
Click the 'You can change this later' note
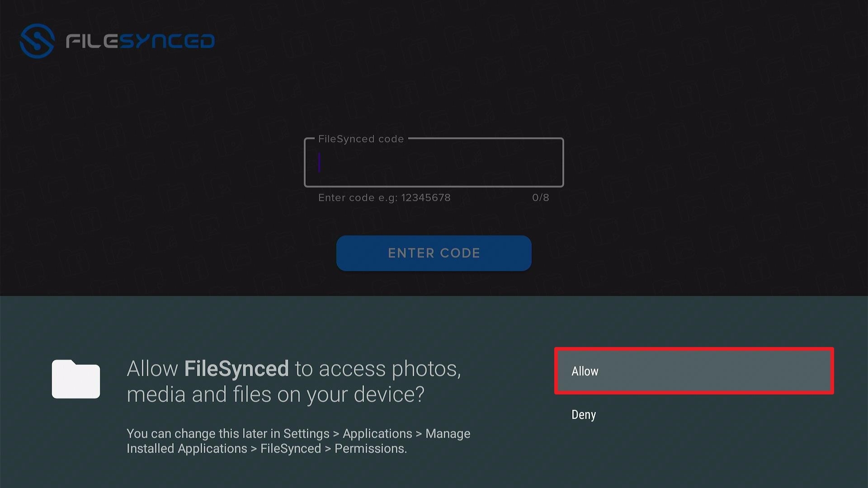pos(298,441)
